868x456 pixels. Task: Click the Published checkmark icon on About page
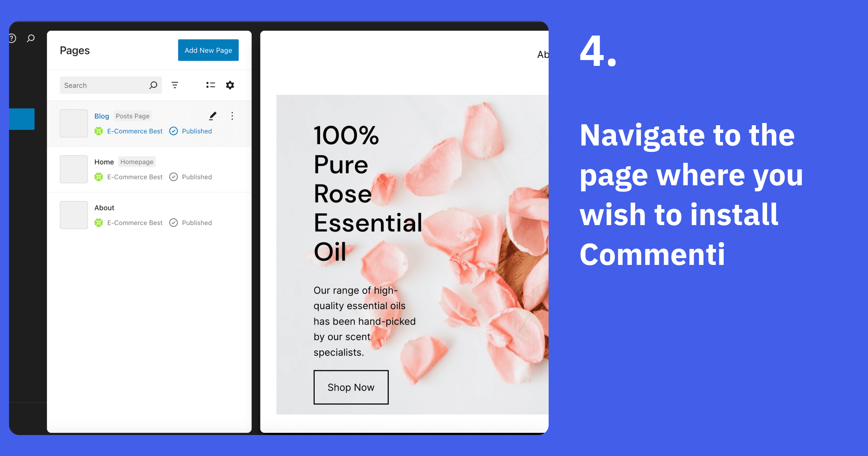tap(174, 222)
